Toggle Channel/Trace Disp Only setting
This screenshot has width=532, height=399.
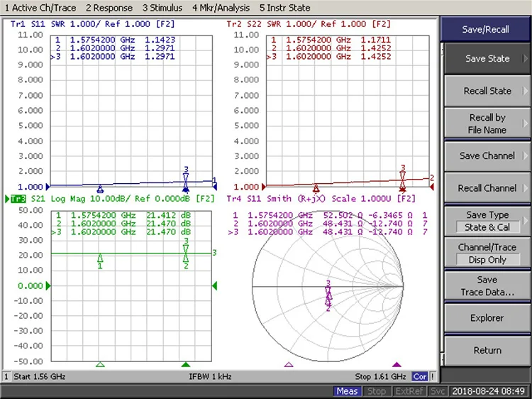coord(487,253)
